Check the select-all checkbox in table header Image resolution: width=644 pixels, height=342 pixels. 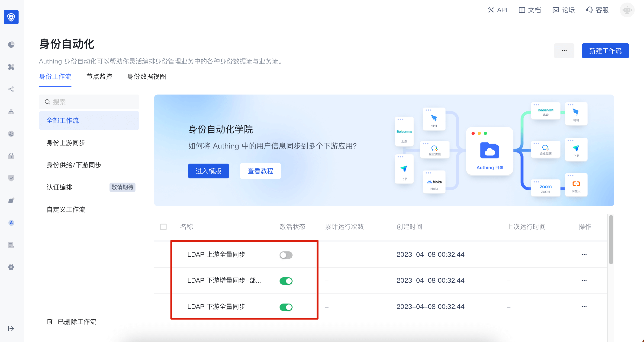163,227
